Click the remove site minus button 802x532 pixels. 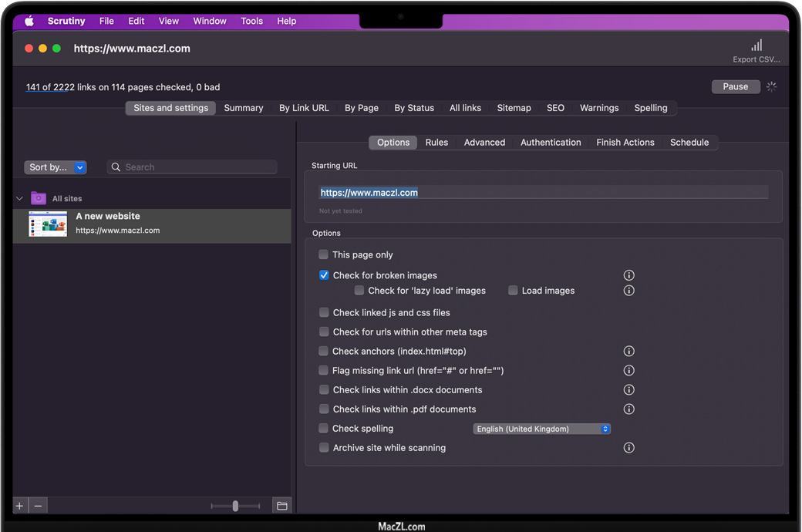[x=38, y=506]
